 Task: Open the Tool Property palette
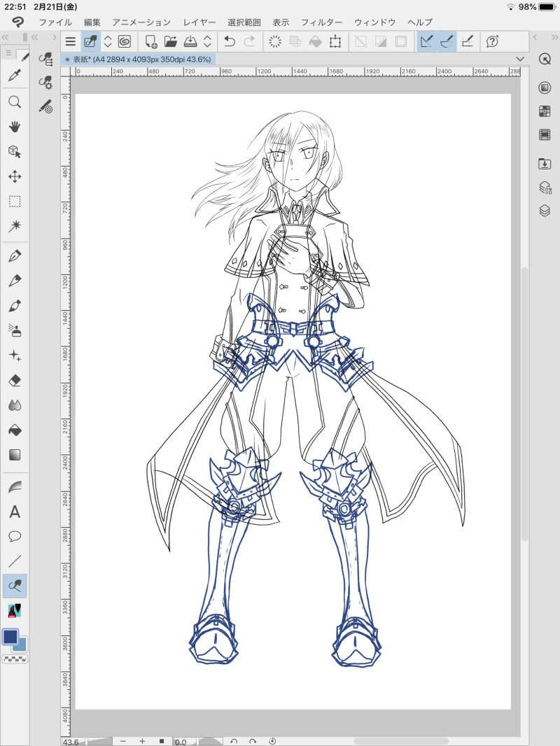tap(45, 83)
